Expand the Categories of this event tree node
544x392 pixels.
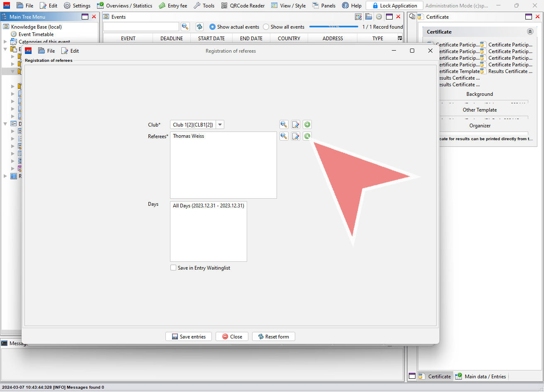pyautogui.click(x=5, y=41)
